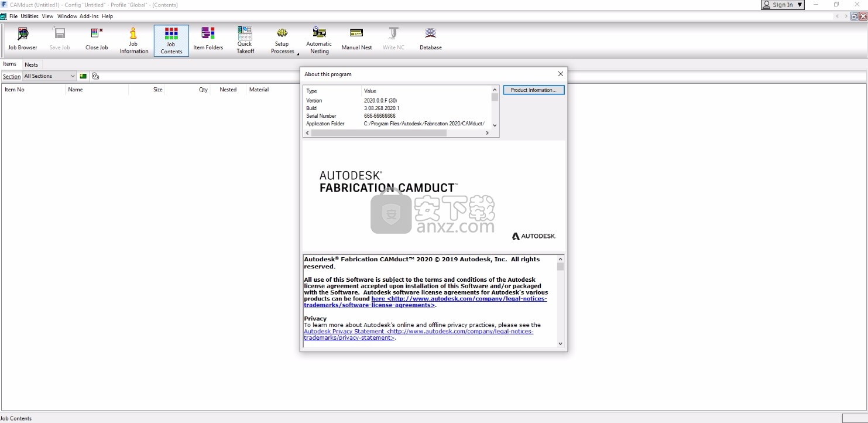The height and width of the screenshot is (423, 868).
Task: Sort by Name column header
Action: tap(97, 90)
